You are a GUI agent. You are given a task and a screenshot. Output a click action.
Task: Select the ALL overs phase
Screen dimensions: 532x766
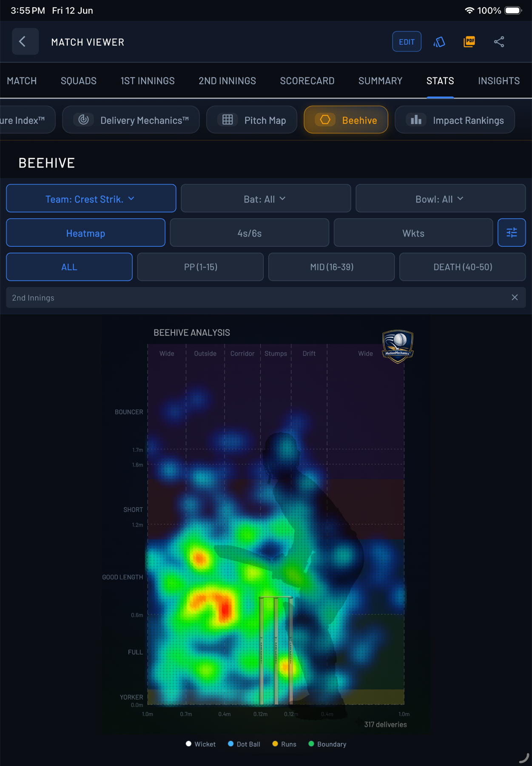click(x=69, y=267)
